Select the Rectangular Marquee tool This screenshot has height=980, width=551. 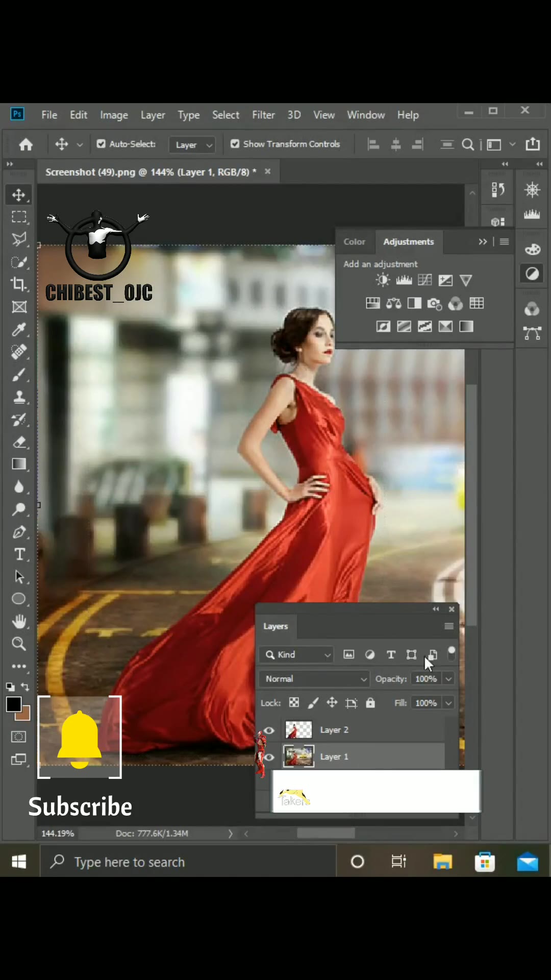(x=19, y=217)
